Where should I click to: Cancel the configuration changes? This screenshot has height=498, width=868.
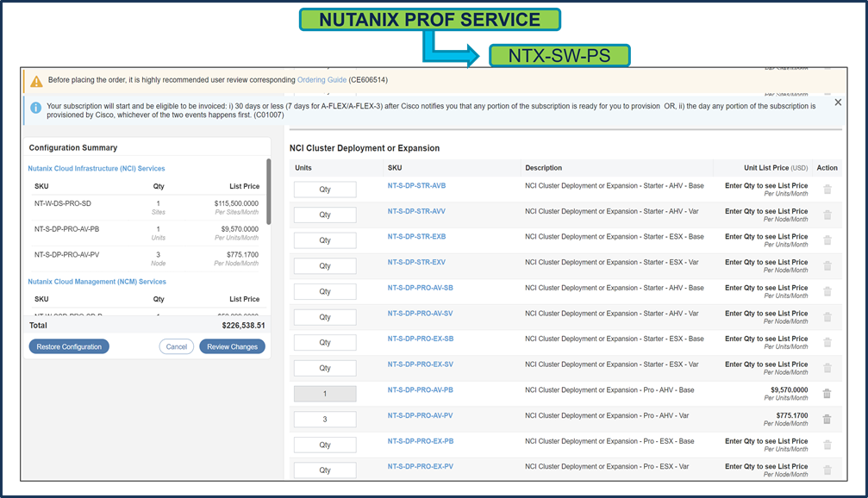177,346
